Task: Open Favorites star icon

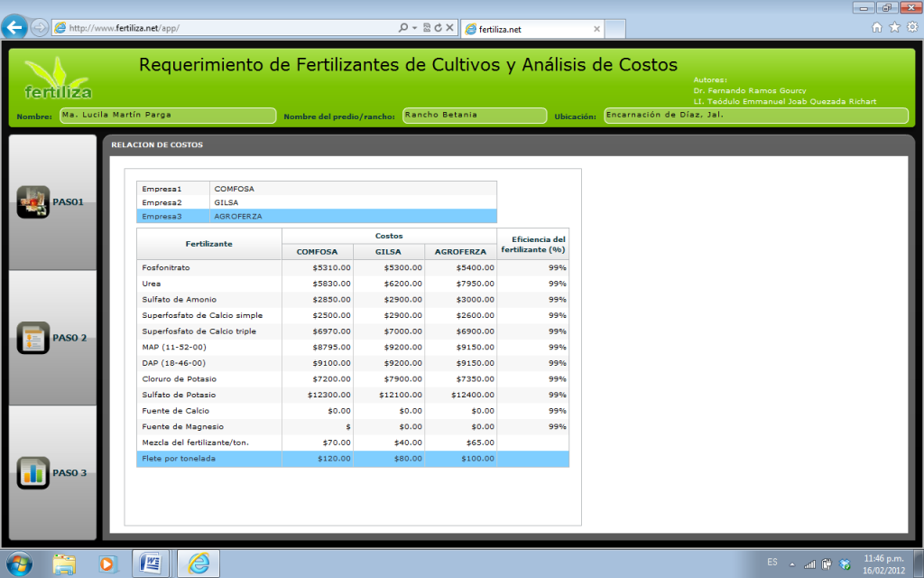Action: tap(894, 27)
